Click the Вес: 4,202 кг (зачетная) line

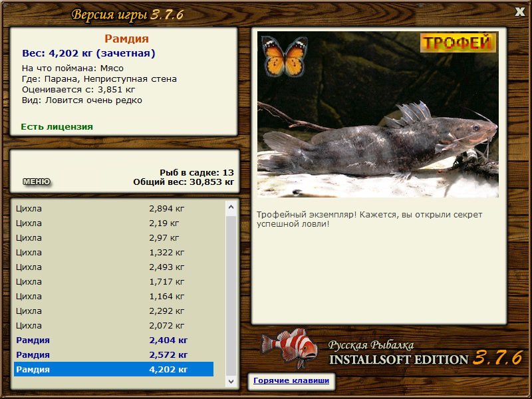(88, 53)
